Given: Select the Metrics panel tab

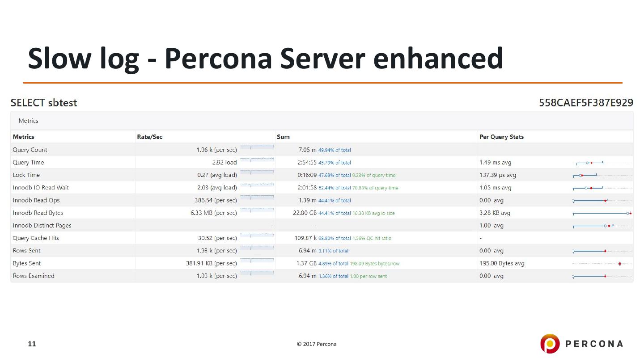Looking at the screenshot, I should point(29,121).
